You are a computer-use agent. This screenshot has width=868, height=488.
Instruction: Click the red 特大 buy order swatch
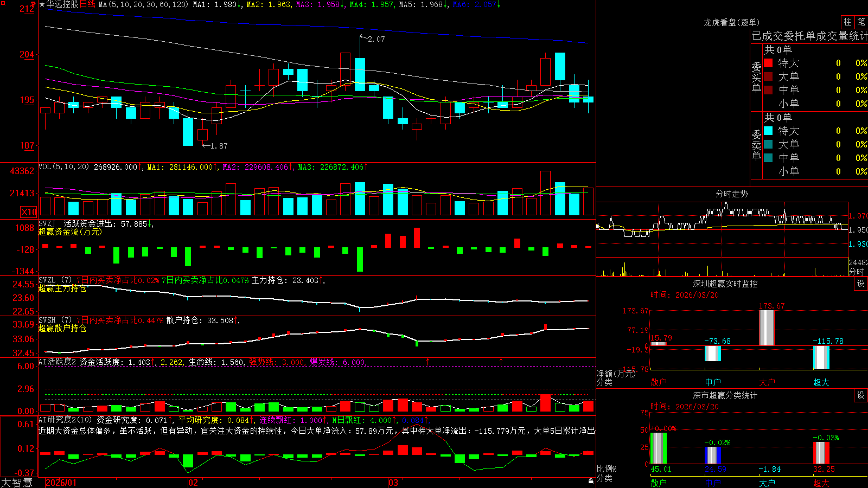[x=768, y=63]
